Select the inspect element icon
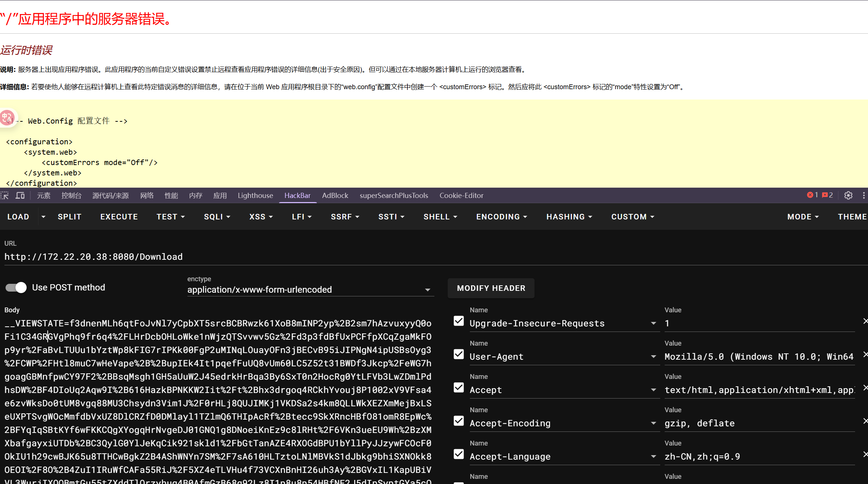Screen dimensions: 868x484 coord(5,195)
